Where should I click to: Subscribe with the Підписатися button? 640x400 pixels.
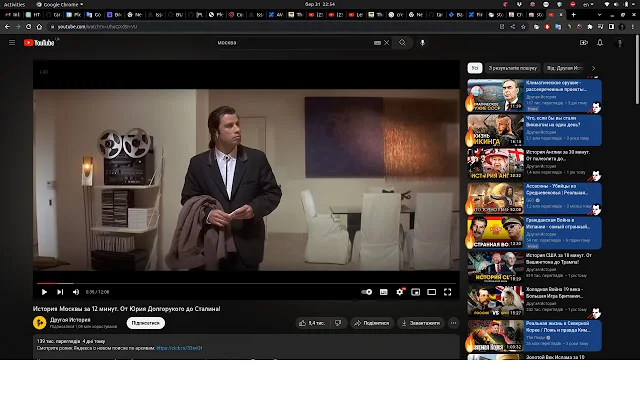[x=146, y=323]
